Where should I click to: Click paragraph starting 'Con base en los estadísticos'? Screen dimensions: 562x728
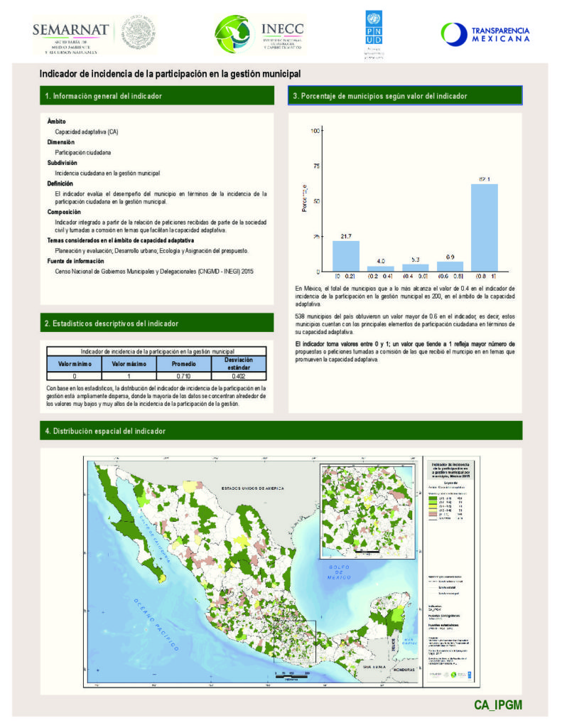(156, 396)
